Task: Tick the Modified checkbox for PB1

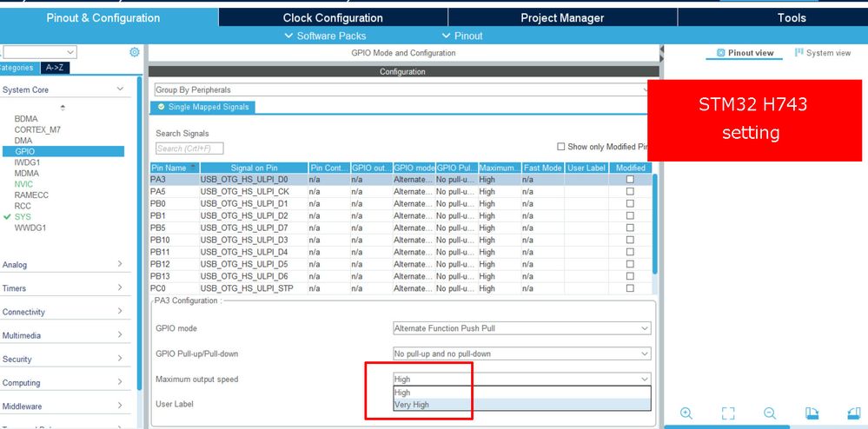Action: (x=630, y=216)
